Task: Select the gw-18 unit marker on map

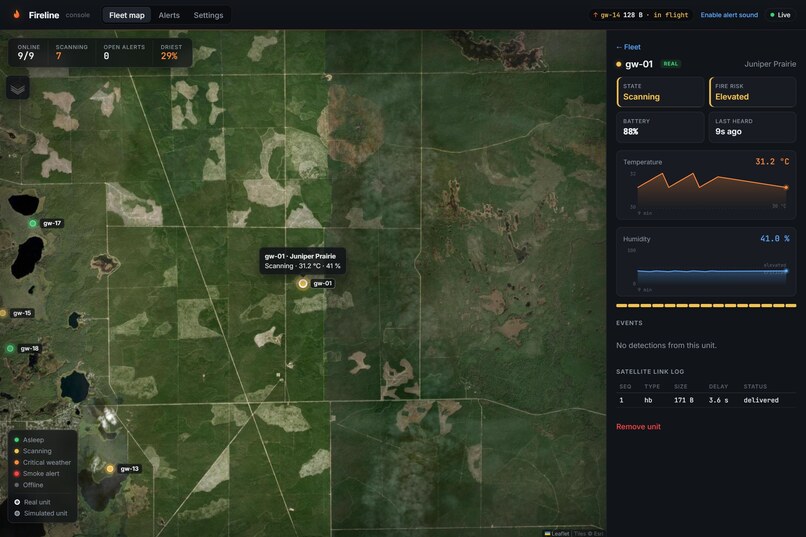Action: [10, 348]
